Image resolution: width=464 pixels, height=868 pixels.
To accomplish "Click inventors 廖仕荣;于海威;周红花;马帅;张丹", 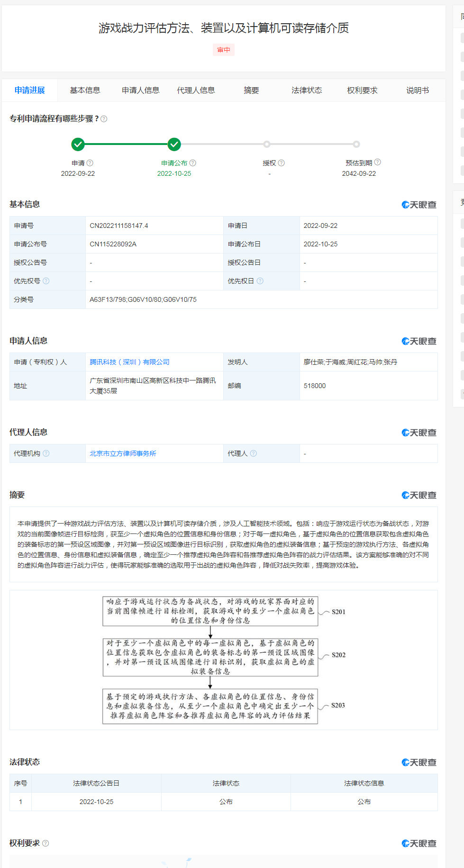I will (350, 362).
